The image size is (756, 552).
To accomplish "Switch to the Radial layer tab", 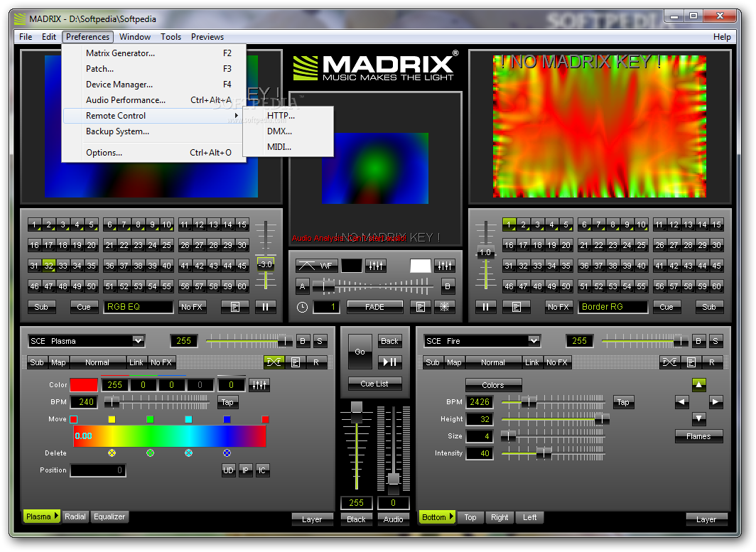I will (x=75, y=516).
